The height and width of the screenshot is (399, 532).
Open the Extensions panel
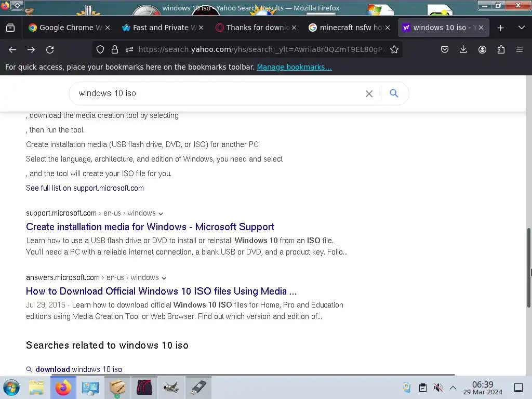501,49
